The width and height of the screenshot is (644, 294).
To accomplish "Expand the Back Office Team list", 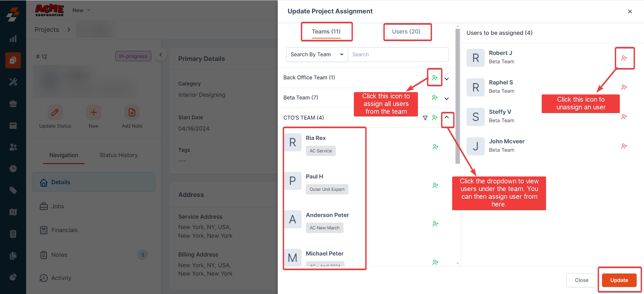I will click(447, 79).
